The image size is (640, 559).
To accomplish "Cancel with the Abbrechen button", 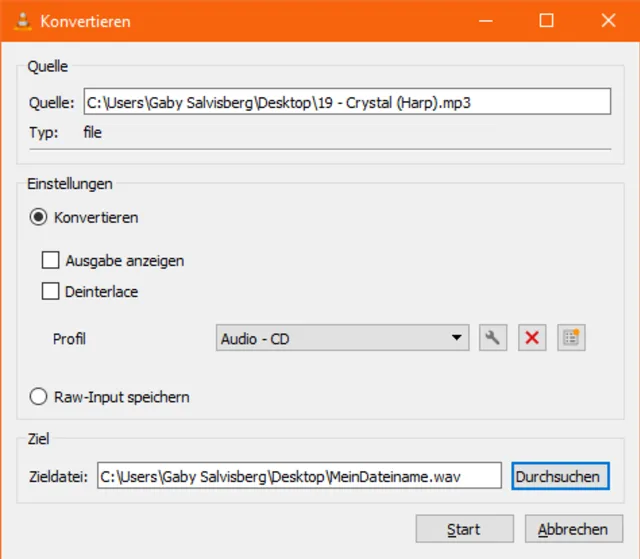I will pos(574,529).
